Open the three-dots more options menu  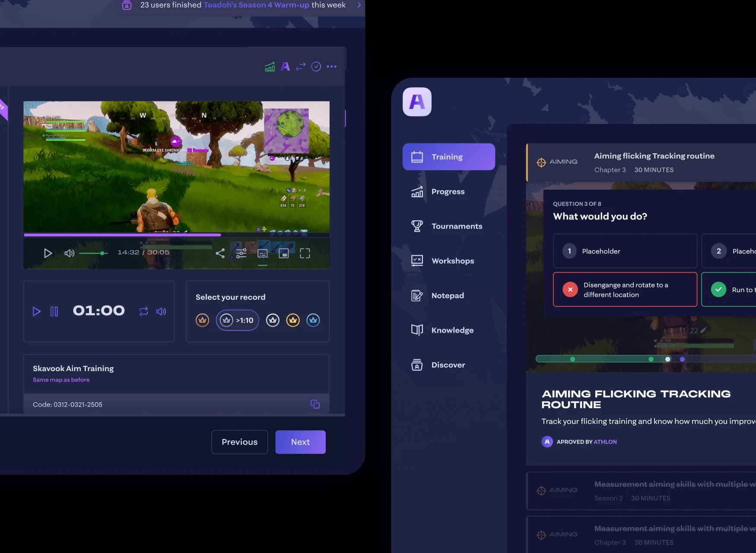click(x=331, y=67)
